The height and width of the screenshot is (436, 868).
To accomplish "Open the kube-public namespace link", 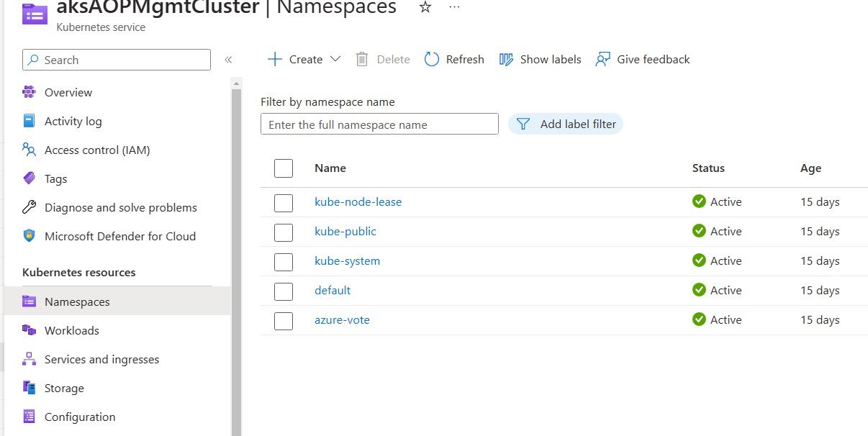I will tap(345, 231).
